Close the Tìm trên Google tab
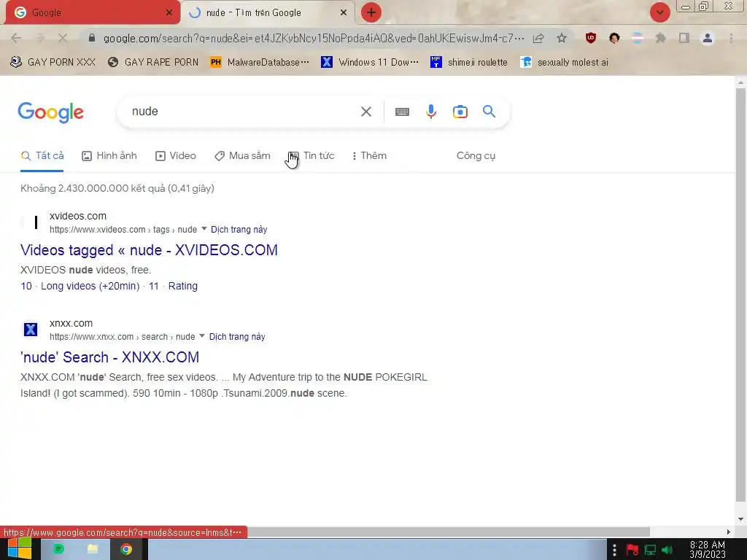This screenshot has height=560, width=747. point(344,12)
